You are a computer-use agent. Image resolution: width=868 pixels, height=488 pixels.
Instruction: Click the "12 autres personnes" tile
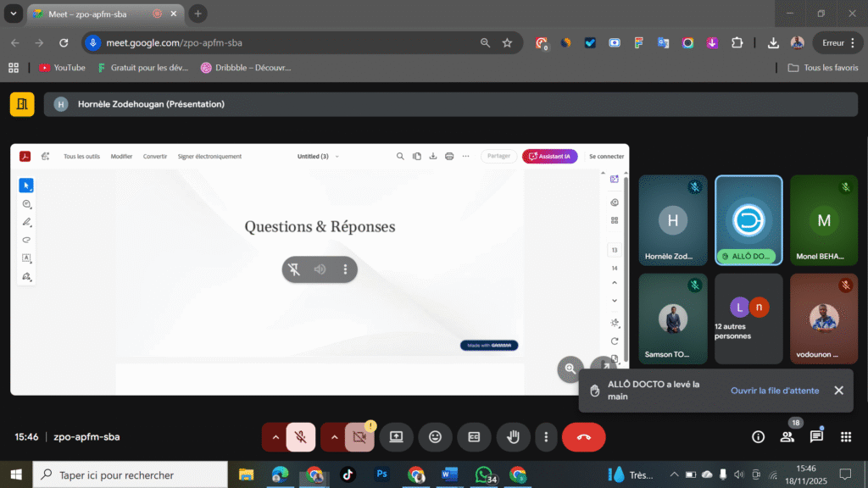748,319
